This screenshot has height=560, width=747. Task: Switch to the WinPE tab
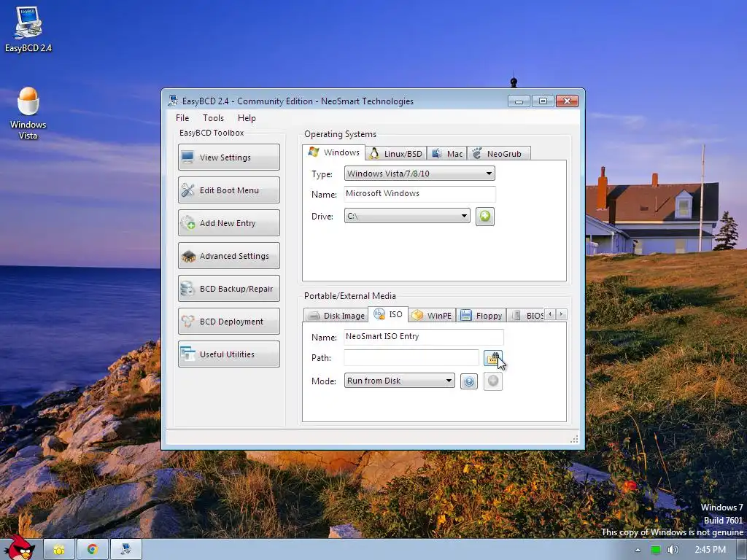(432, 315)
